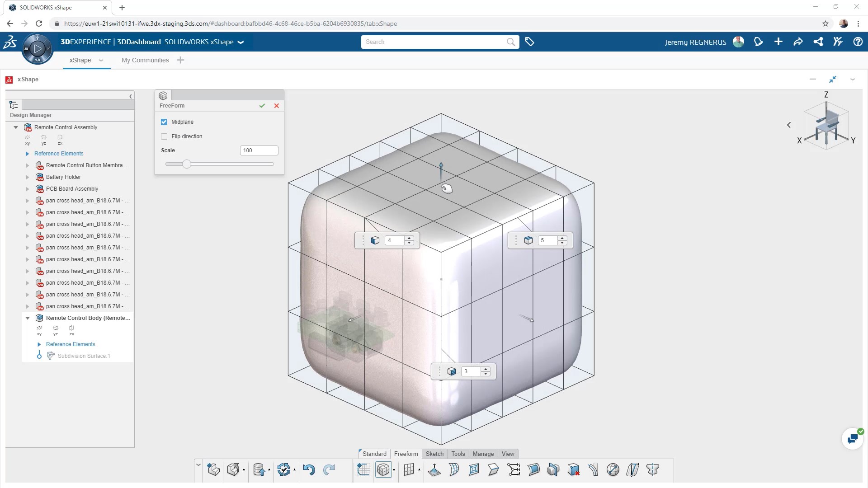Open the search magnifier in the top bar
Image resolution: width=868 pixels, height=488 pixels.
(x=511, y=42)
